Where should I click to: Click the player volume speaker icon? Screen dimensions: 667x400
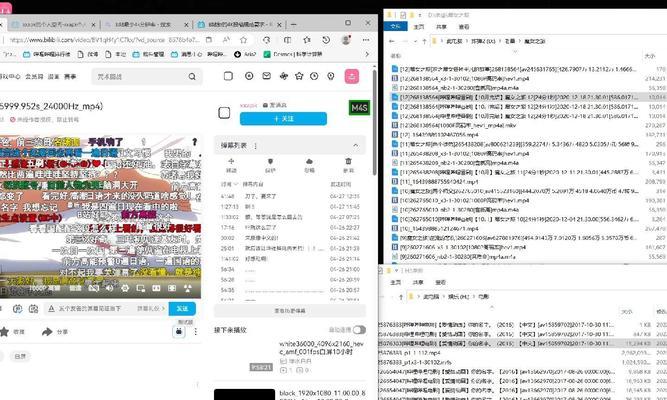pos(109,288)
